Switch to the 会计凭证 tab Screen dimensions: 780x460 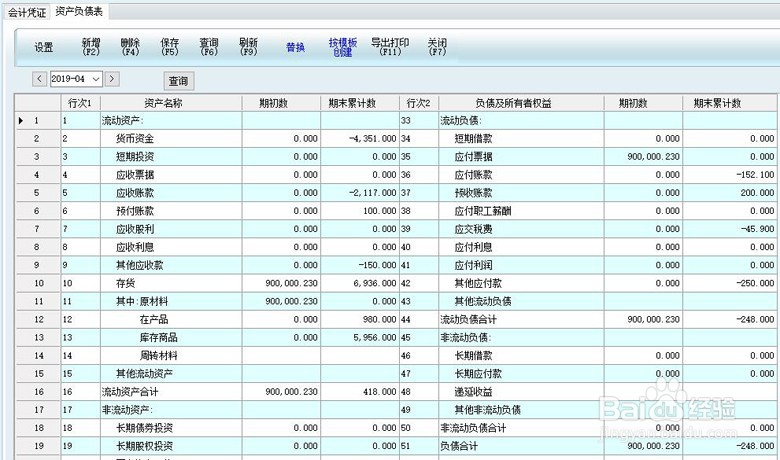click(27, 12)
